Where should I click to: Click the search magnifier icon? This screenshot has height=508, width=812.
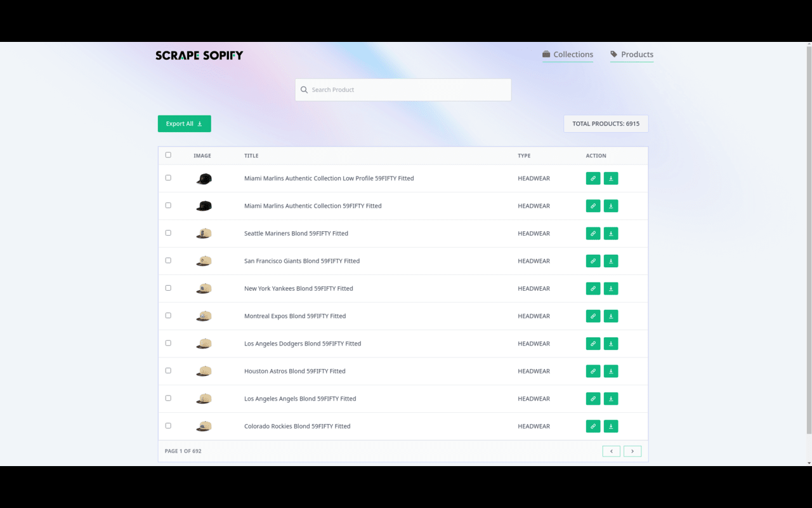304,90
